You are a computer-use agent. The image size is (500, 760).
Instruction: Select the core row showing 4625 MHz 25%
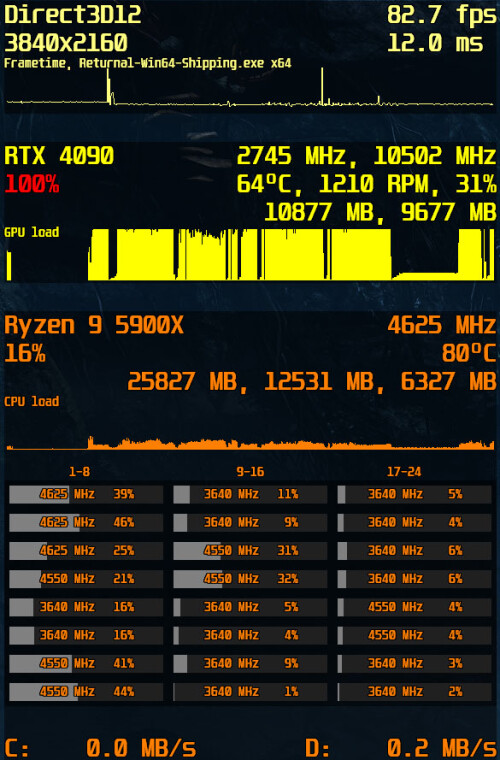(86, 551)
